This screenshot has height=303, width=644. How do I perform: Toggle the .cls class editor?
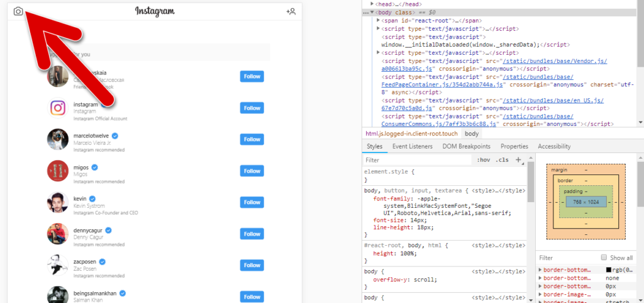pos(502,160)
